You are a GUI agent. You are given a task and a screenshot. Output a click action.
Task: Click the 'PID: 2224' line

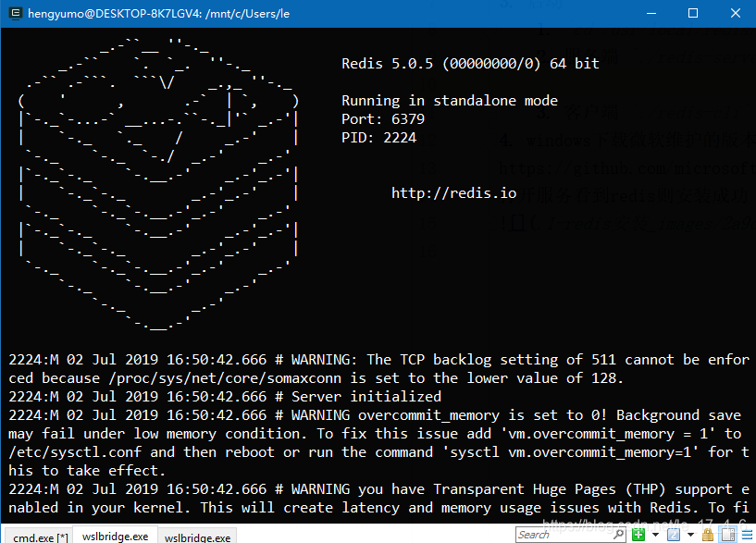[x=379, y=138]
